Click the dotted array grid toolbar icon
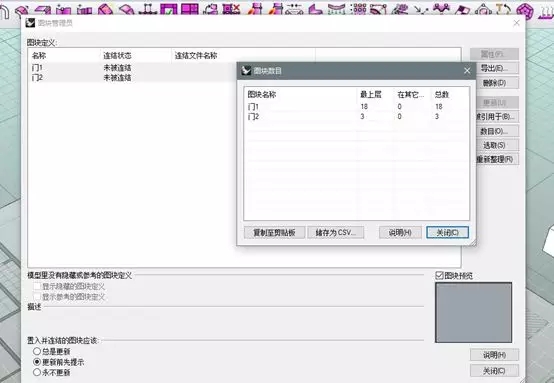The height and width of the screenshot is (383, 554). [359, 8]
